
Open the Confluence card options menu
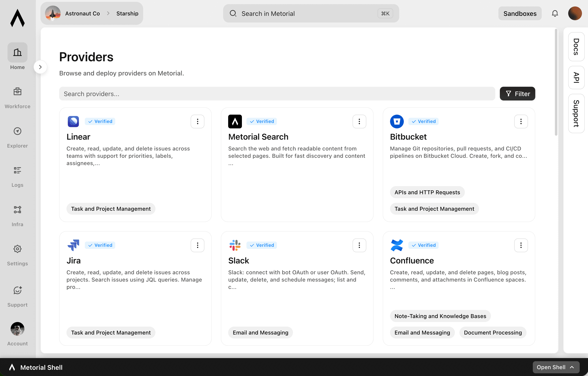pos(521,245)
